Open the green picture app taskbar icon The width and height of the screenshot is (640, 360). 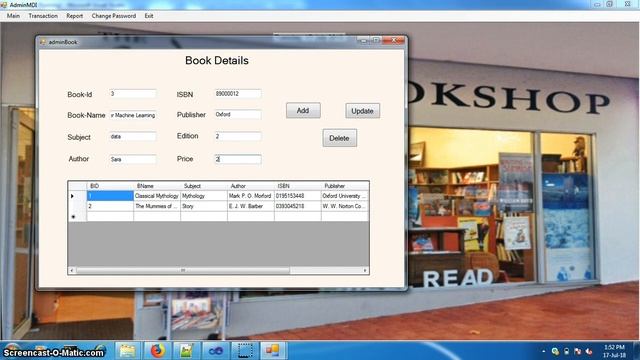186,351
